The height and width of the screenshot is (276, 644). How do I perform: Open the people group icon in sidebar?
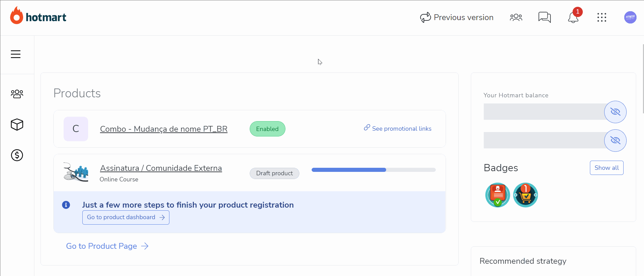(17, 94)
